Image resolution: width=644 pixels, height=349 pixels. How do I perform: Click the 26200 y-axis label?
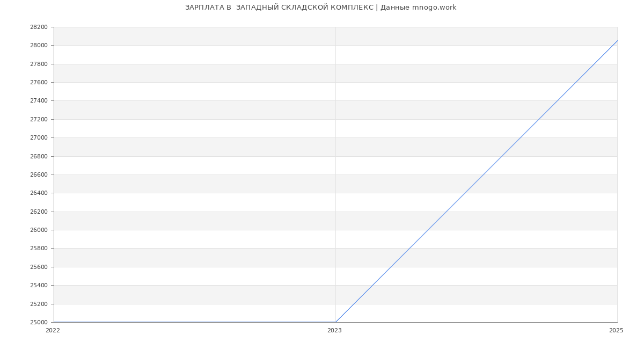[x=39, y=212]
